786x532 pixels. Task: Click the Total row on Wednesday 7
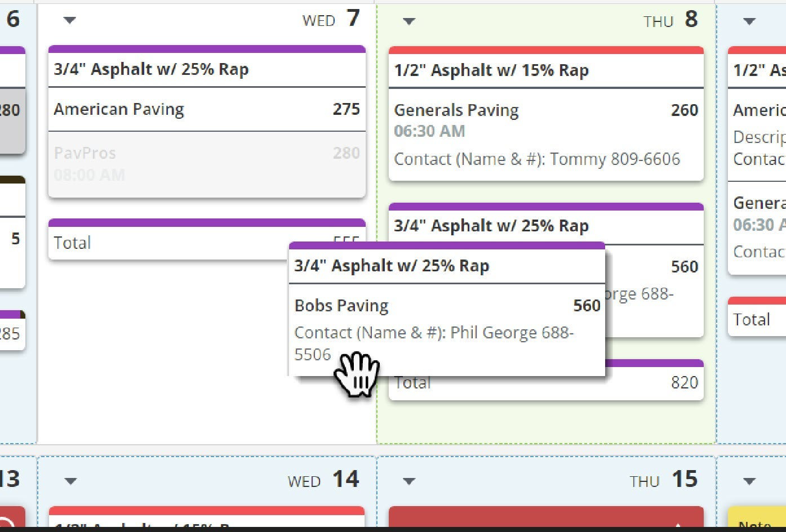[x=207, y=243]
